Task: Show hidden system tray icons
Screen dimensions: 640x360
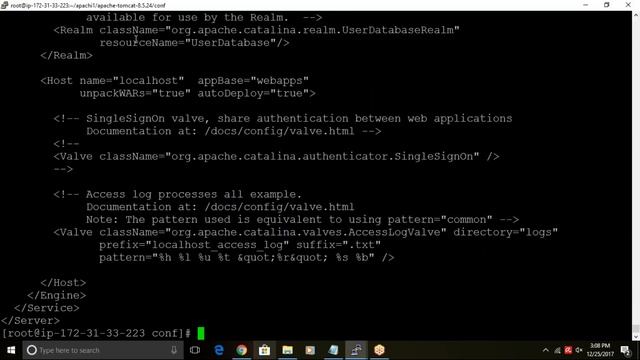Action: pyautogui.click(x=546, y=350)
